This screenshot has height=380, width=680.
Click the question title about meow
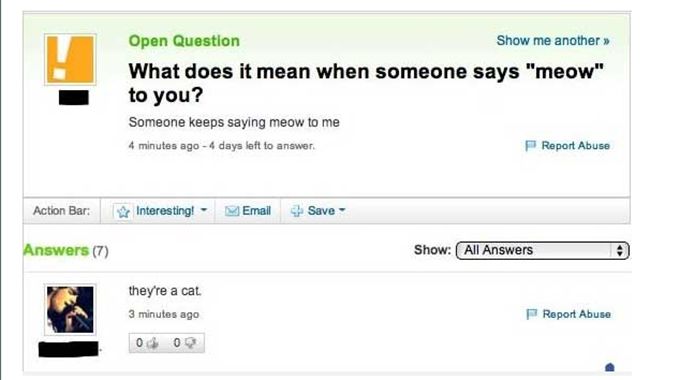(366, 83)
